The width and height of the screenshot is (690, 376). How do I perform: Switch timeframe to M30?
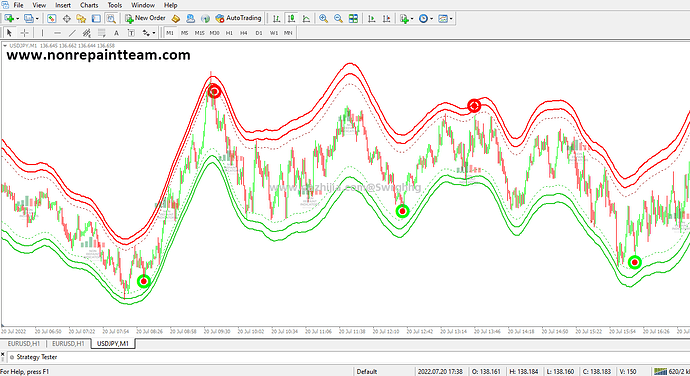tap(214, 33)
